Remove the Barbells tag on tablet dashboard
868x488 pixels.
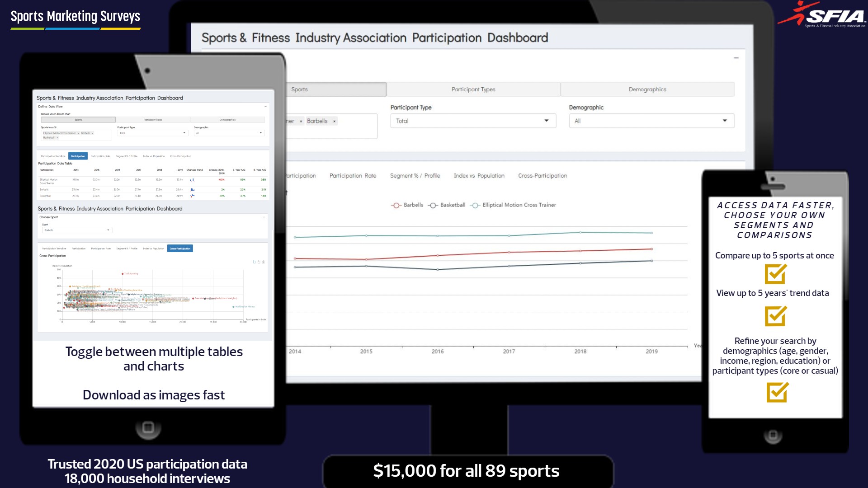click(93, 133)
